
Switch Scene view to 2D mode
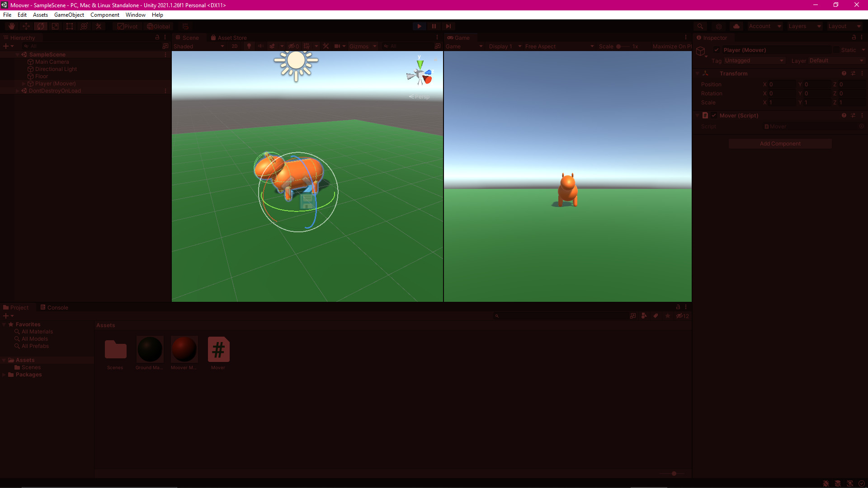[x=234, y=46]
